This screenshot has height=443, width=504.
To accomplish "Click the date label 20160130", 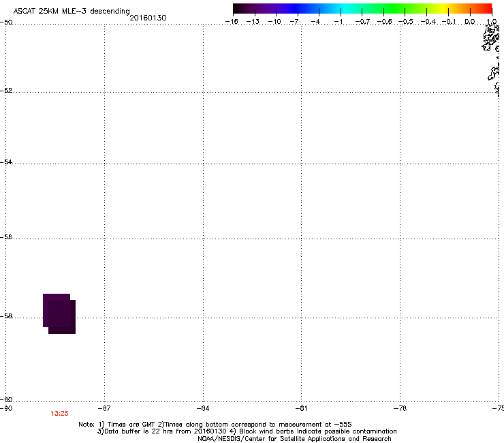I will click(148, 18).
